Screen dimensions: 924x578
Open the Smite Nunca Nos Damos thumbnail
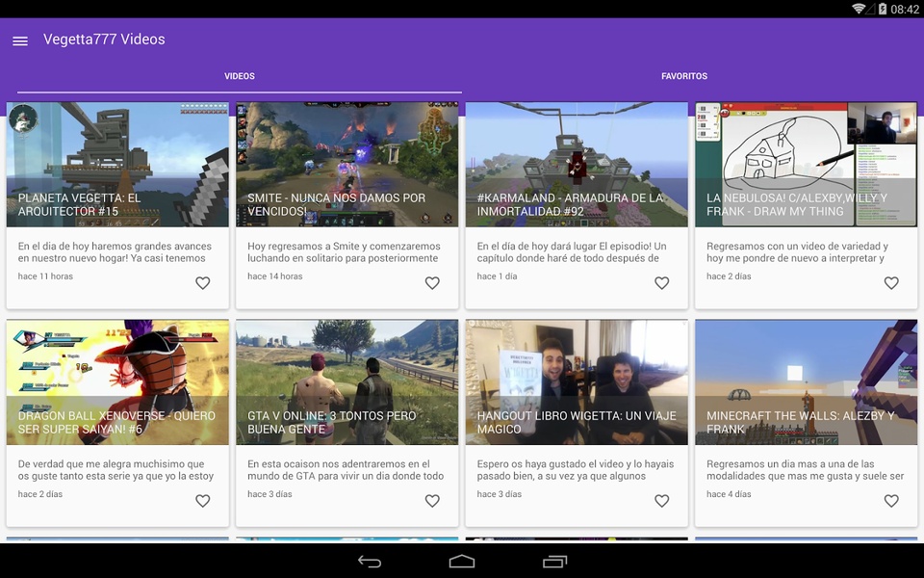(347, 165)
